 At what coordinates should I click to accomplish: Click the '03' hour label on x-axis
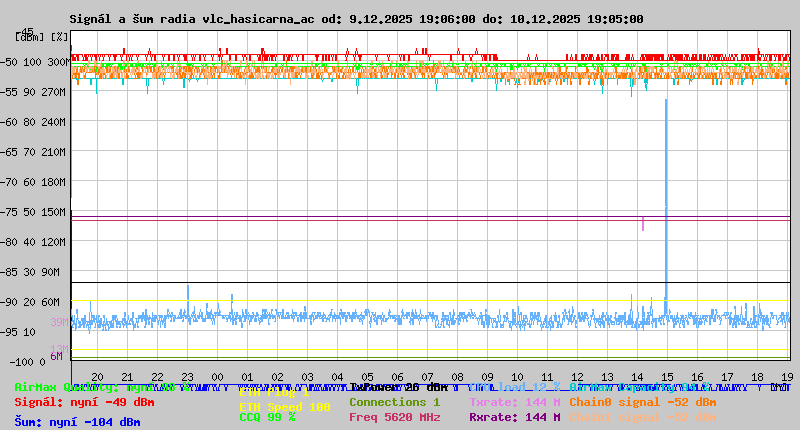(307, 377)
